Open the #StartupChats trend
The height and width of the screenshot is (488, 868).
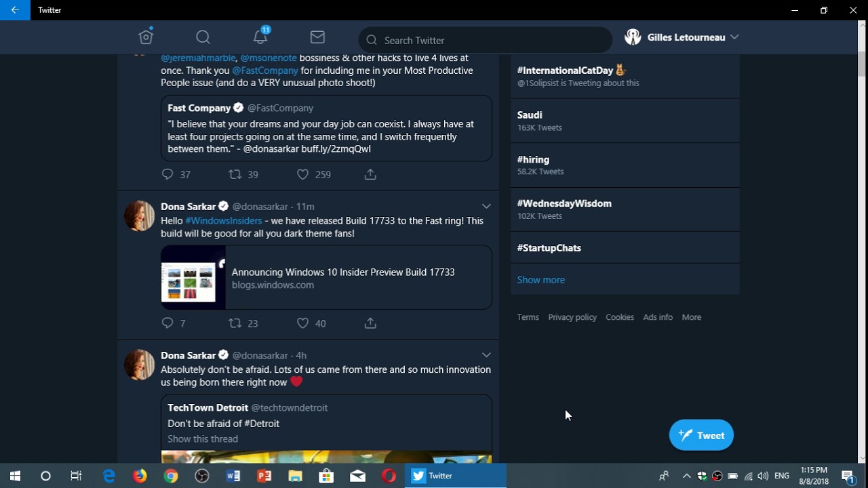click(x=625, y=247)
